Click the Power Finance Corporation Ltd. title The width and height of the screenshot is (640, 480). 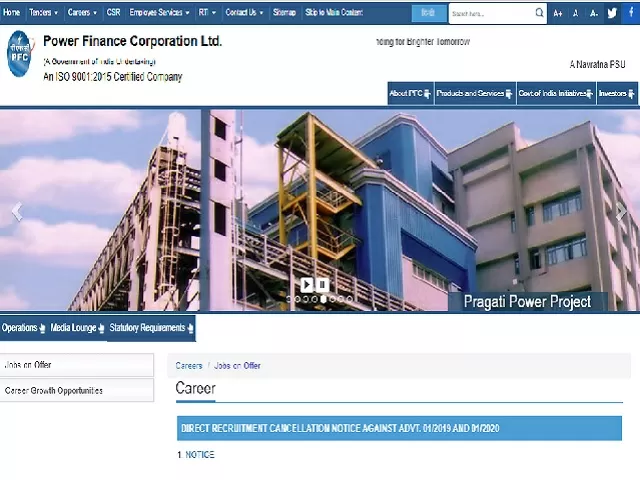coord(133,41)
